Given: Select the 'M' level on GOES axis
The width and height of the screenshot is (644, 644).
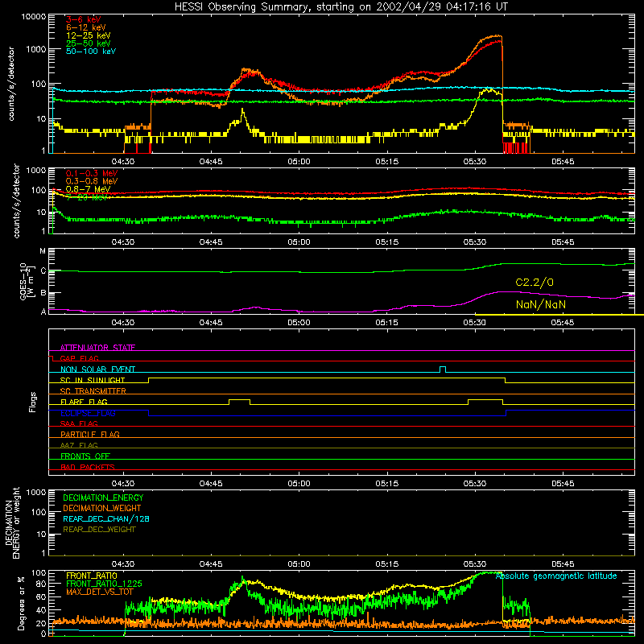Looking at the screenshot, I should [x=43, y=251].
